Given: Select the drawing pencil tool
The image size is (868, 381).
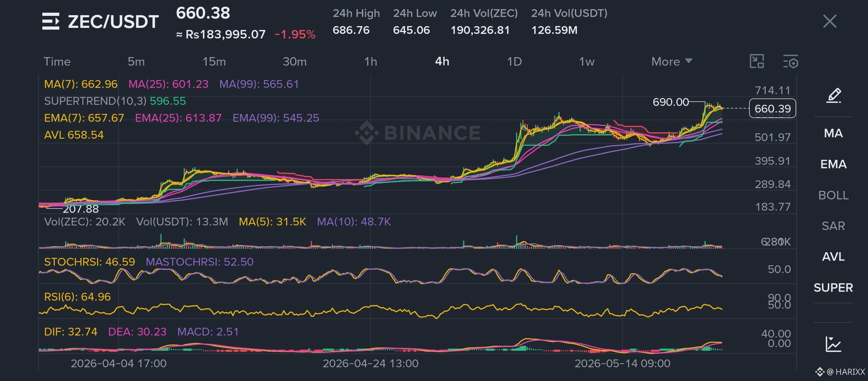Looking at the screenshot, I should click(x=833, y=96).
